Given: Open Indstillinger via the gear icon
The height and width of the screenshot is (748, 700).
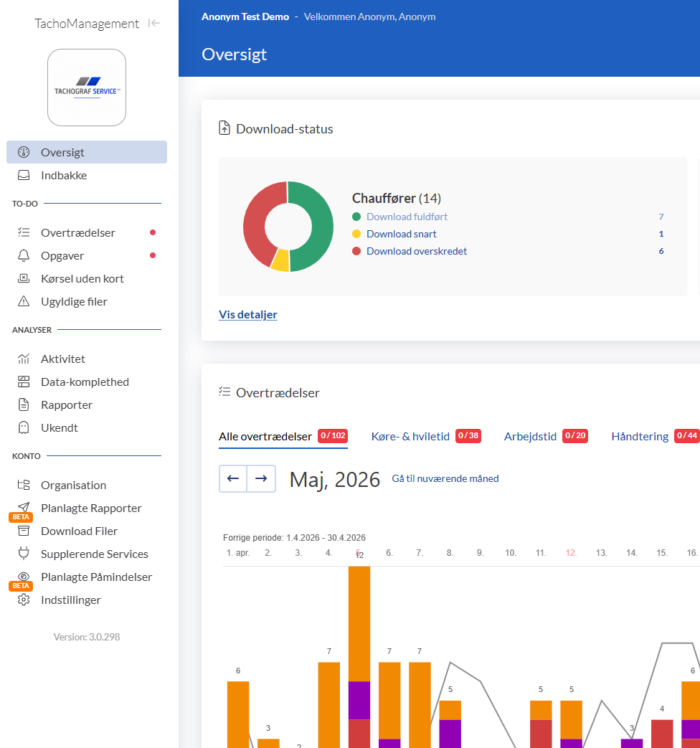Looking at the screenshot, I should coord(24,600).
